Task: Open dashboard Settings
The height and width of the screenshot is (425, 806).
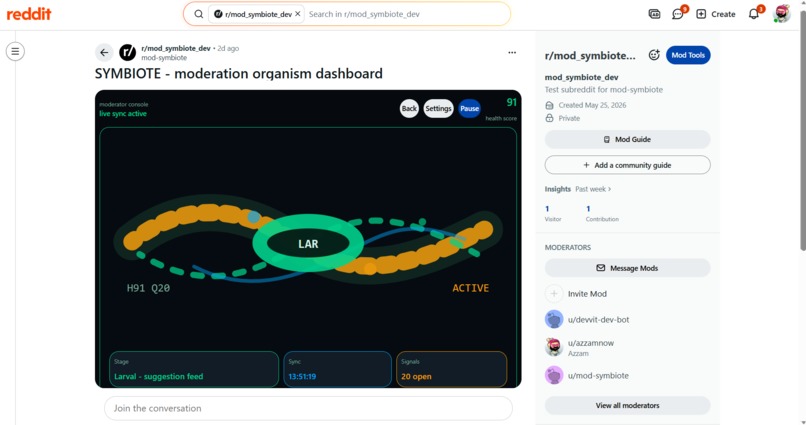Action: tap(438, 108)
